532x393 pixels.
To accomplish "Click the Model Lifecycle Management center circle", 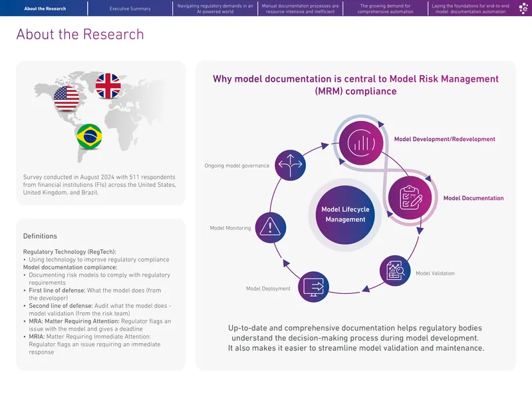I will pyautogui.click(x=345, y=215).
